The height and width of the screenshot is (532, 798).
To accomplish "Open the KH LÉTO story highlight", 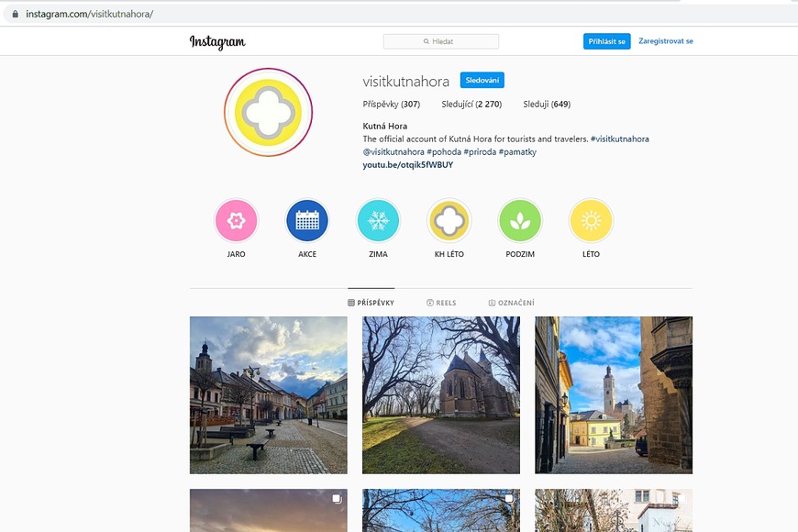I will (449, 221).
